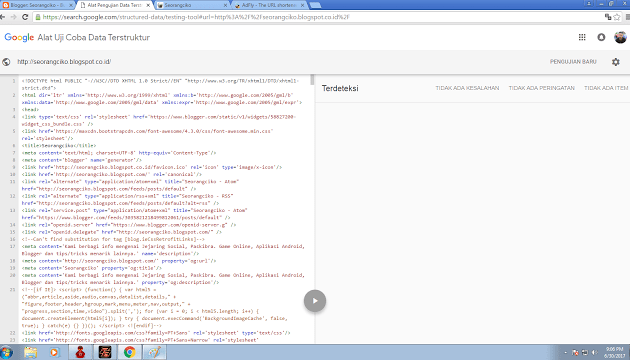Open the Google apps grid
The width and height of the screenshot is (630, 360).
(x=582, y=37)
